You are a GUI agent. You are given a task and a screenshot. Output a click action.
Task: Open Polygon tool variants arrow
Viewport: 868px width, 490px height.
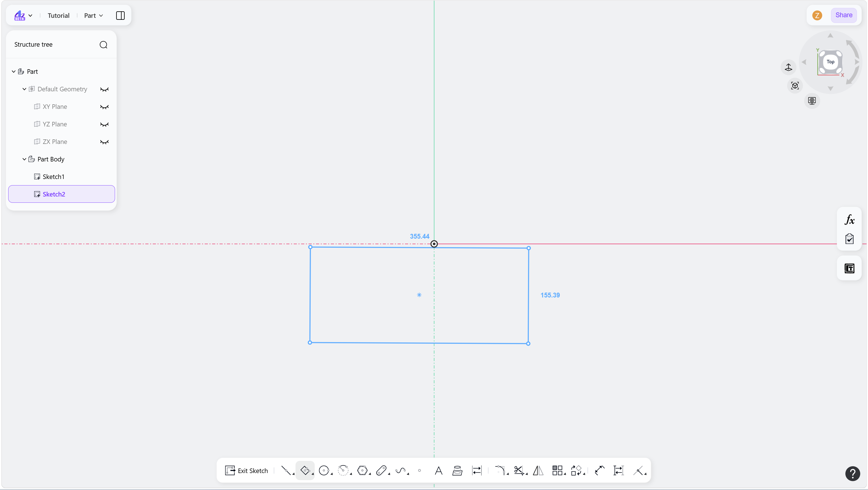(x=370, y=474)
